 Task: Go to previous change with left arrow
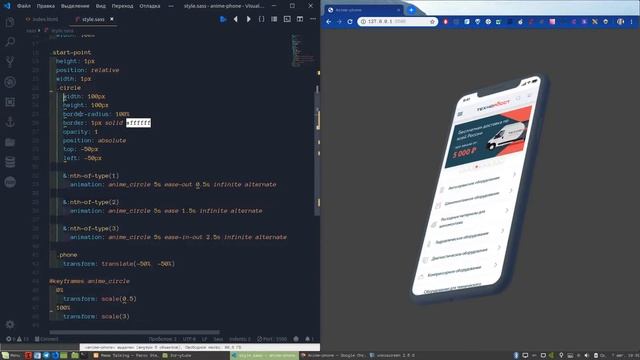[x=236, y=19]
